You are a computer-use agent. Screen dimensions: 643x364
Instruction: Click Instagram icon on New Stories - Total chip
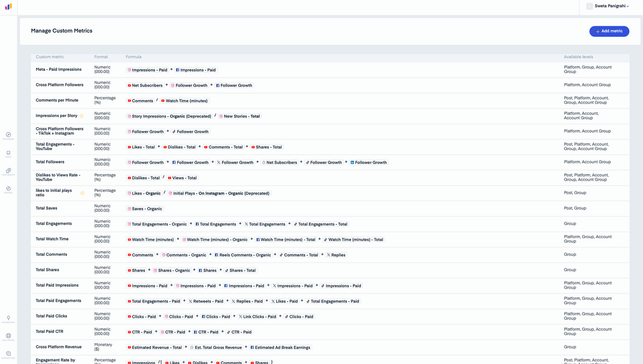(221, 117)
